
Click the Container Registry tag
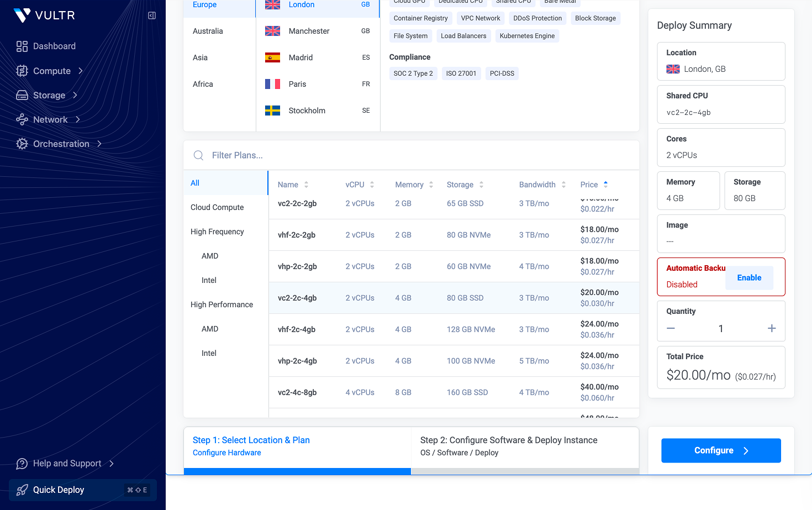pyautogui.click(x=420, y=18)
